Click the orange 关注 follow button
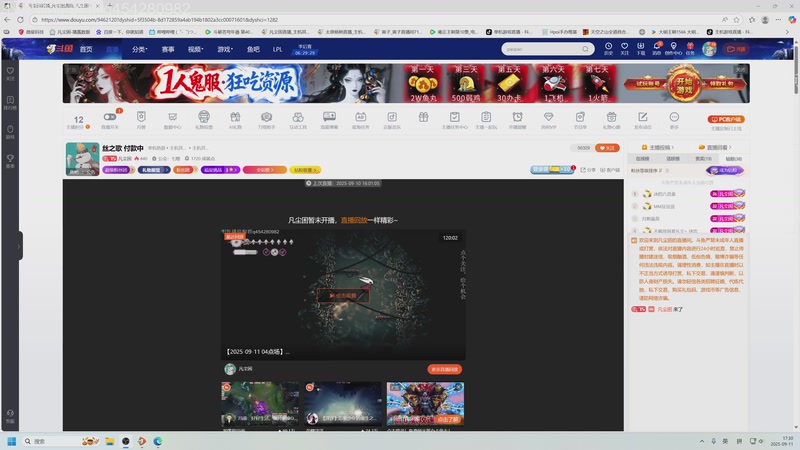800x450 pixels. tap(607, 148)
